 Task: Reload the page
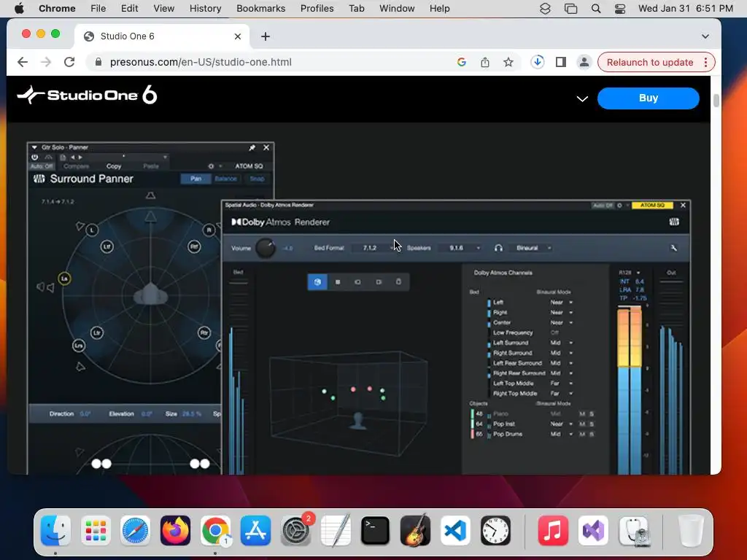(69, 62)
